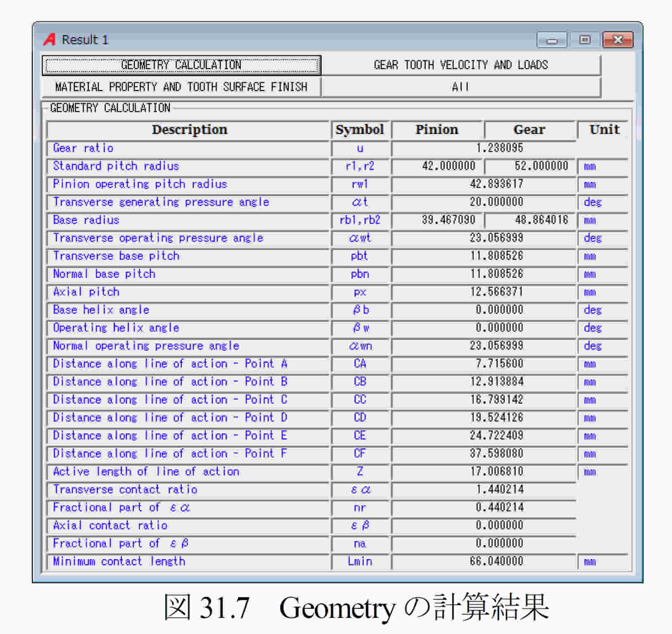
Task: Select Pinion operating pitch radius label
Action: pyautogui.click(x=140, y=184)
